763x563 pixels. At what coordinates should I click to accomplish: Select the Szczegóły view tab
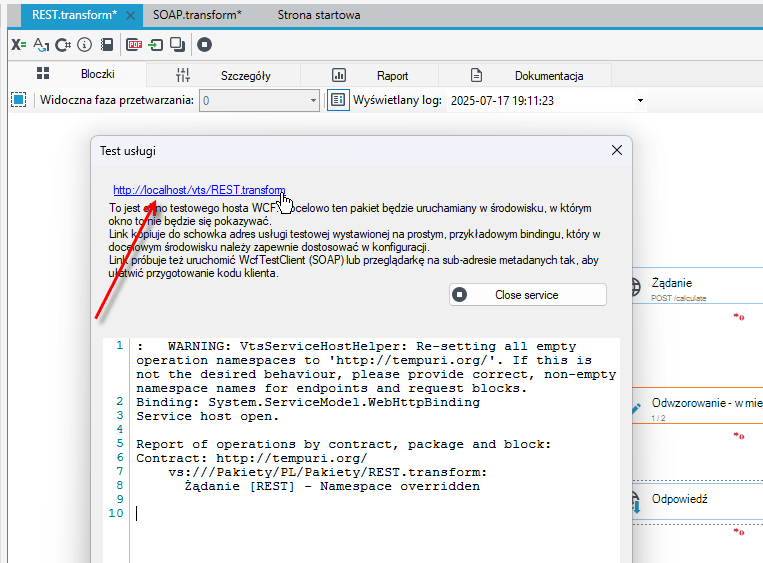(223, 75)
